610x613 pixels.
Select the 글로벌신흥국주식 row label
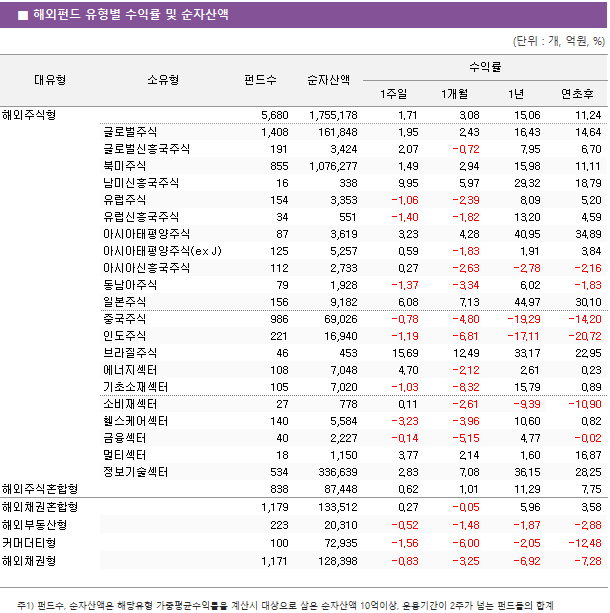point(147,149)
